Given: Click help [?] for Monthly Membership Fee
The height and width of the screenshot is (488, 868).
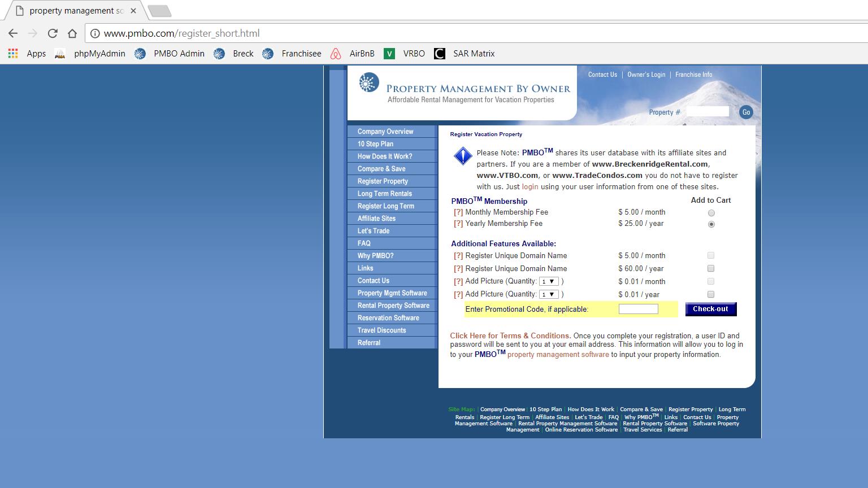Looking at the screenshot, I should pyautogui.click(x=458, y=212).
